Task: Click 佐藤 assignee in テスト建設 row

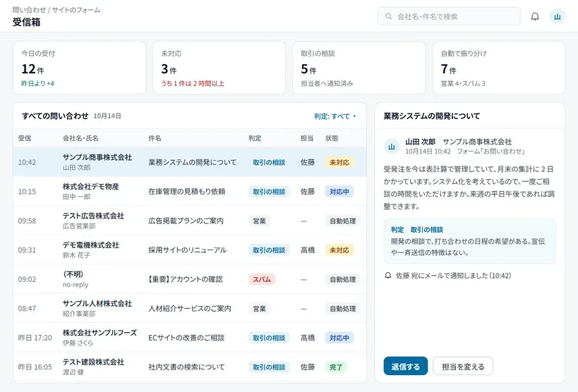Action: point(308,367)
